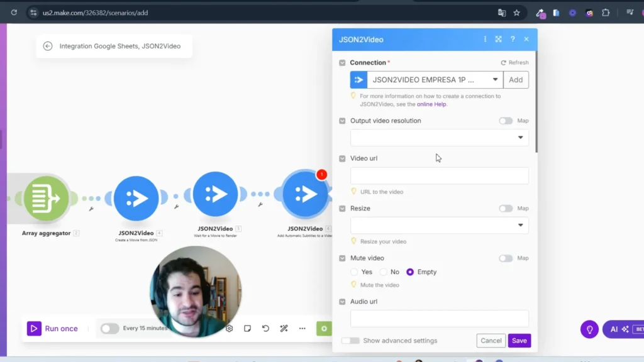
Task: Toggle the Audio url field checkbox
Action: pos(342,302)
